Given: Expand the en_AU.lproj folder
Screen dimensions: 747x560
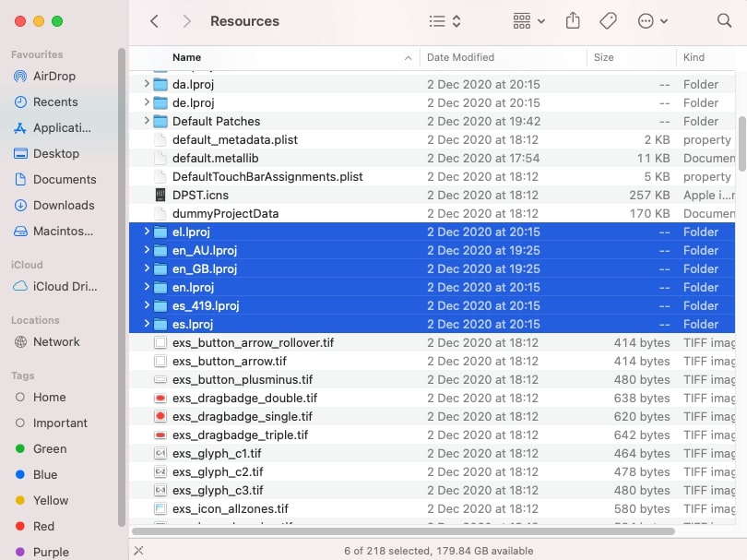Looking at the screenshot, I should coord(147,250).
